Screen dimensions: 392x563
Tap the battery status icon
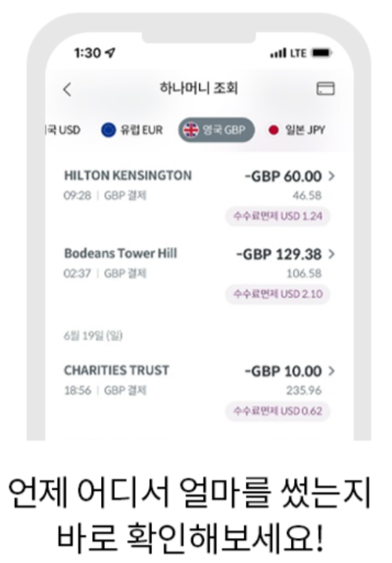(x=322, y=53)
